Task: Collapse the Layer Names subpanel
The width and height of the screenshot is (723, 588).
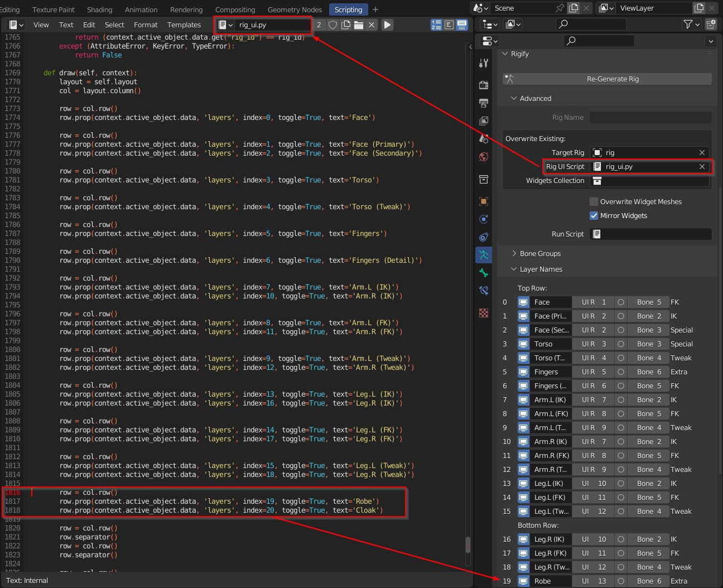Action: coord(514,269)
